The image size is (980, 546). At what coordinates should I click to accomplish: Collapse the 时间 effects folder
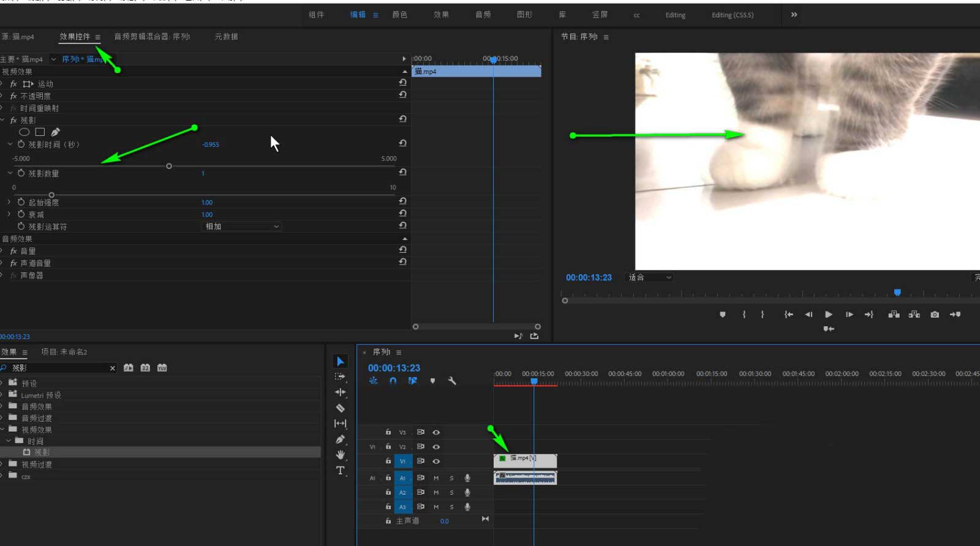(9, 441)
